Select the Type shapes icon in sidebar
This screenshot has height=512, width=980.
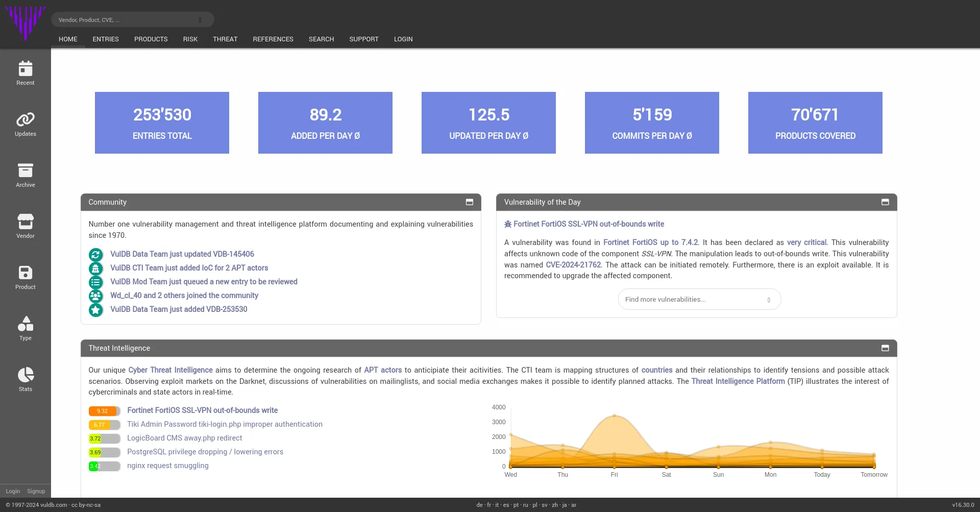pyautogui.click(x=25, y=324)
